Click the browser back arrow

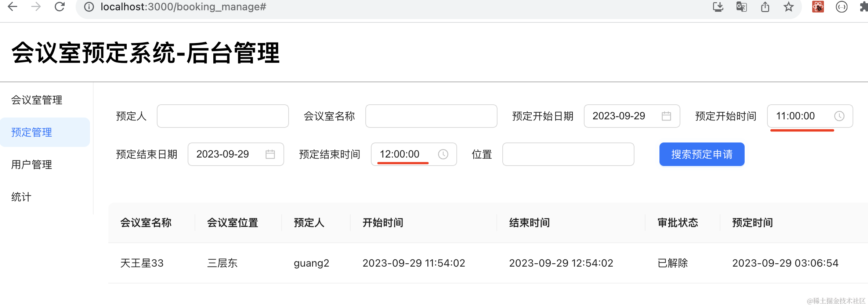12,7
